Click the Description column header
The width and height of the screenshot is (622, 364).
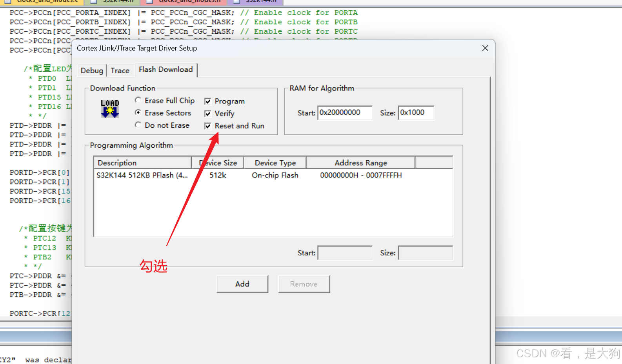pos(143,163)
